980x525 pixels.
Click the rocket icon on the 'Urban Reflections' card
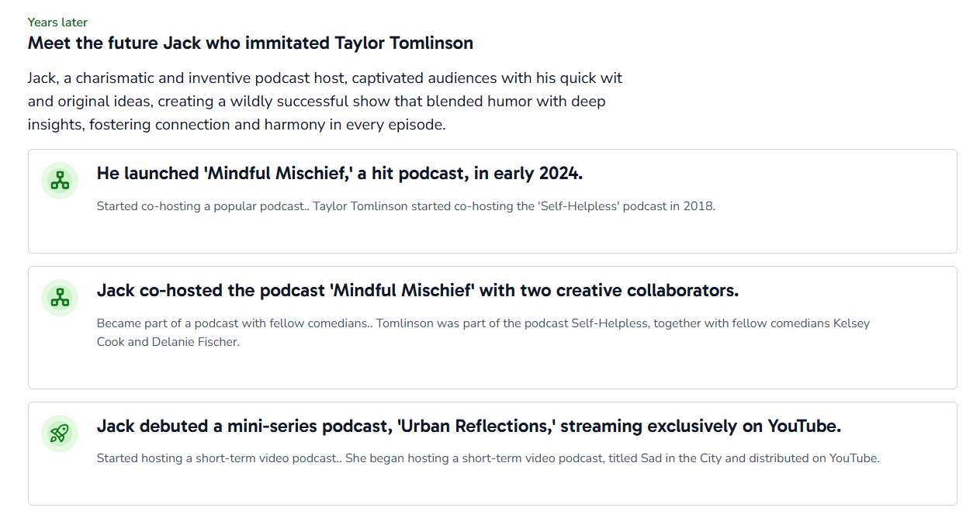tap(60, 433)
